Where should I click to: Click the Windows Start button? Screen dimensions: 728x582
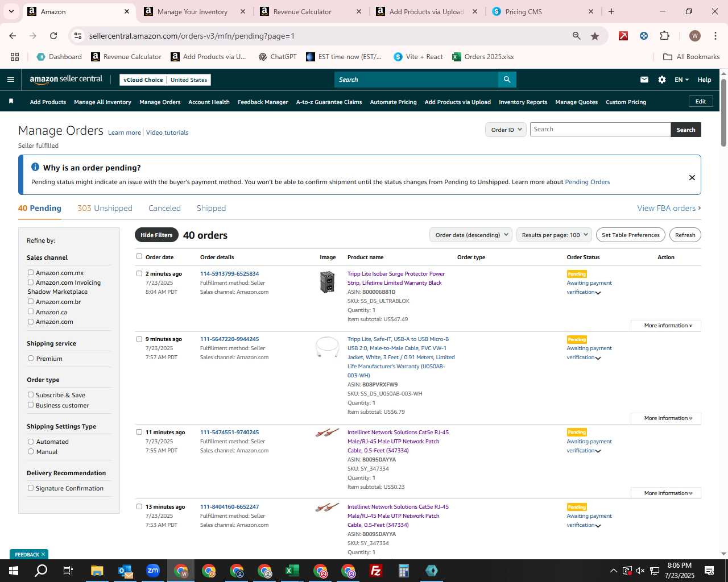[14, 571]
